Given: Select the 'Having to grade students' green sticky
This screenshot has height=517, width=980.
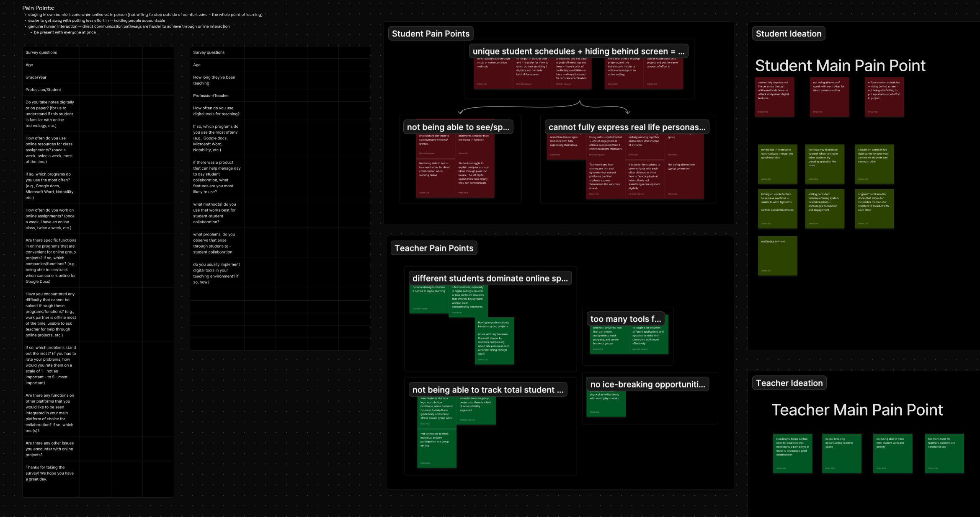Looking at the screenshot, I should (x=494, y=340).
